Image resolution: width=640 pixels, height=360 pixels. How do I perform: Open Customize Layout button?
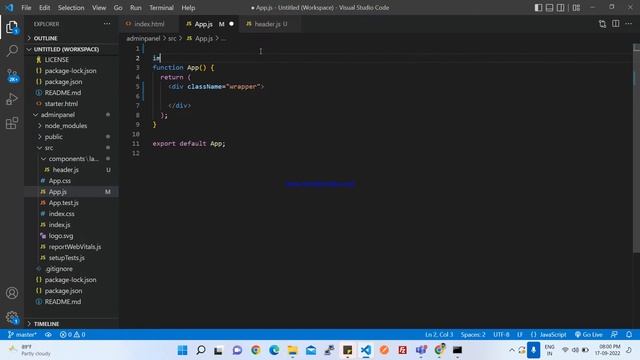(x=576, y=8)
